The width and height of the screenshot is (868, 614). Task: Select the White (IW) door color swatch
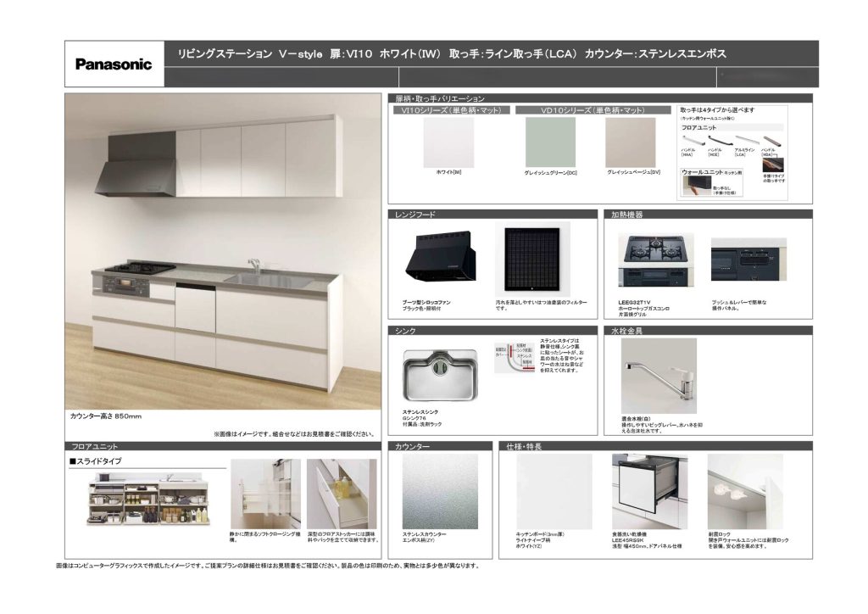click(x=449, y=142)
